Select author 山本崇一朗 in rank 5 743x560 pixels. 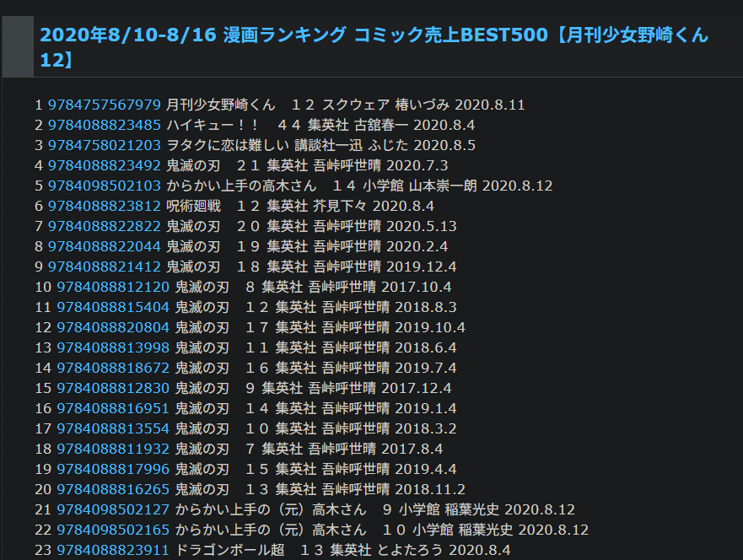click(x=443, y=186)
